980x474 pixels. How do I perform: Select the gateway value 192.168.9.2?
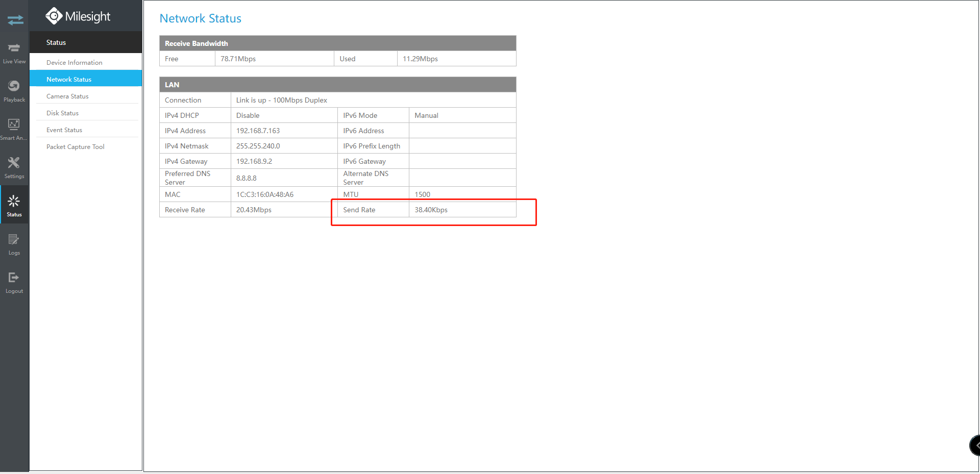[x=254, y=161]
